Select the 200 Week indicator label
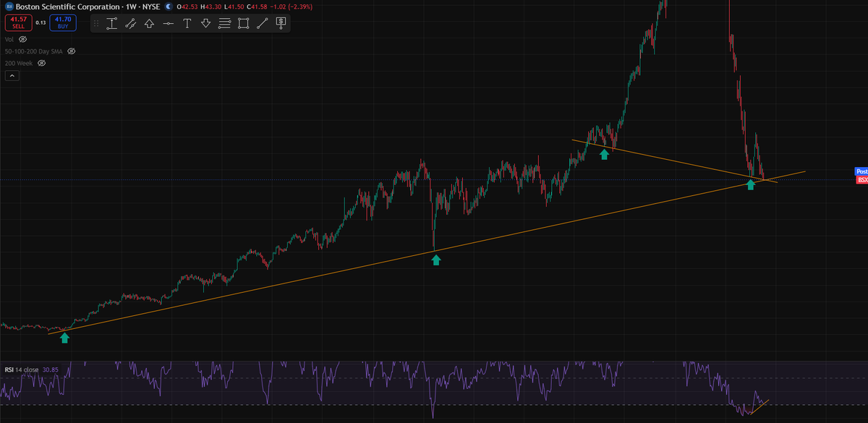The width and height of the screenshot is (868, 423). coord(19,64)
